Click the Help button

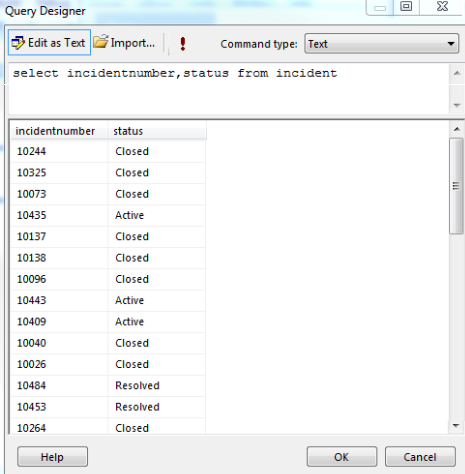tap(52, 457)
